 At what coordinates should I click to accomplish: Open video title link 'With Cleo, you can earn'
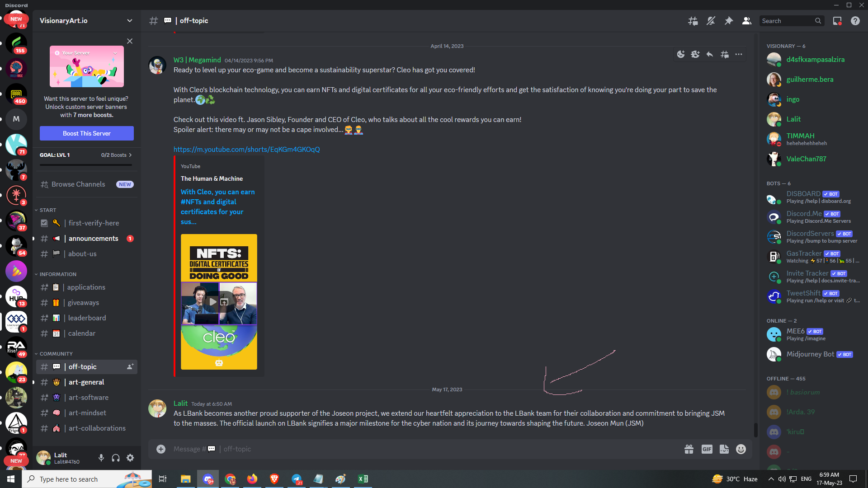tap(218, 207)
